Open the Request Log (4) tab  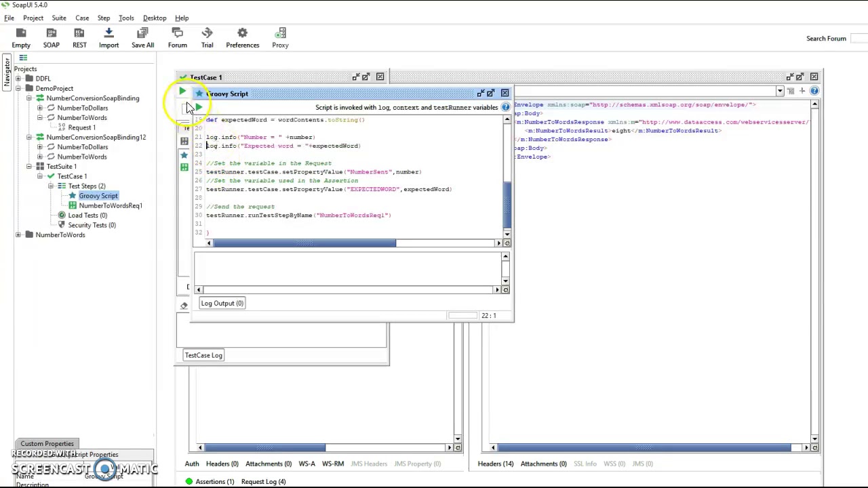coord(263,482)
